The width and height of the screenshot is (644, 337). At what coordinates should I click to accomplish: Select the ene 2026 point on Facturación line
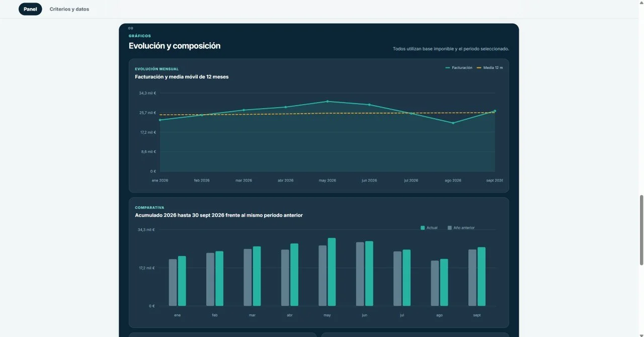[x=160, y=120]
